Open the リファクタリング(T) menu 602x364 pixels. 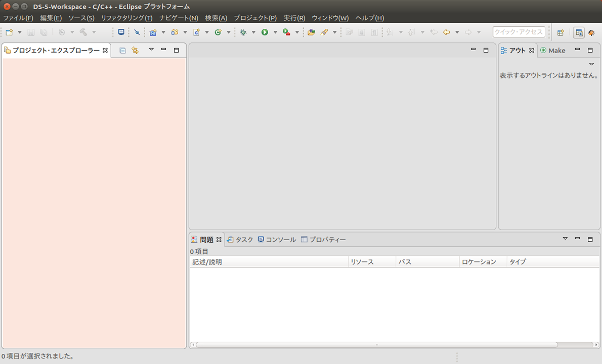(126, 18)
